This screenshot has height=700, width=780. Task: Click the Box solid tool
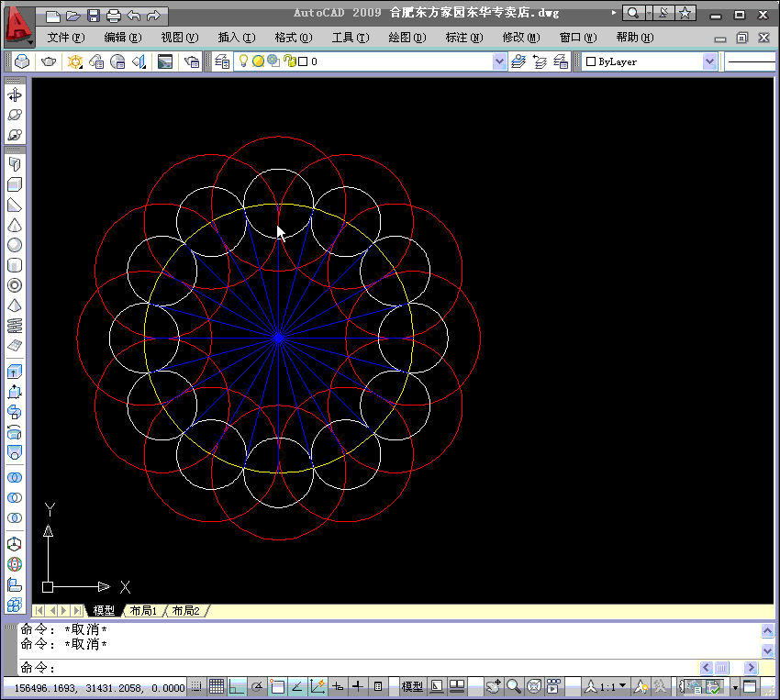click(x=15, y=184)
